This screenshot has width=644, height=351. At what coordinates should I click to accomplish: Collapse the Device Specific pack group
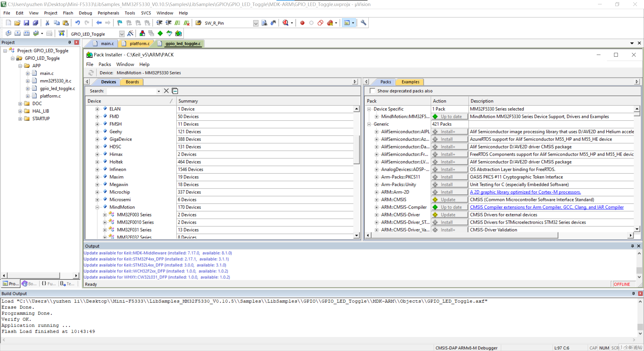(x=369, y=109)
